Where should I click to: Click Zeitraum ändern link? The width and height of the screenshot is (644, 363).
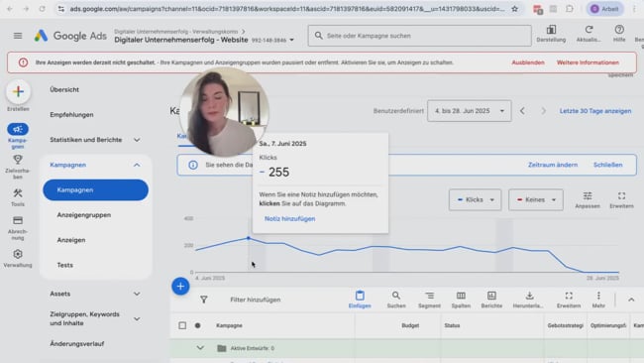point(553,165)
